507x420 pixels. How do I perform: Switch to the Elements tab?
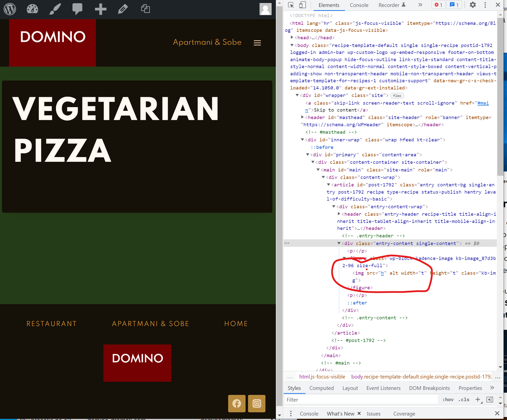(x=329, y=5)
